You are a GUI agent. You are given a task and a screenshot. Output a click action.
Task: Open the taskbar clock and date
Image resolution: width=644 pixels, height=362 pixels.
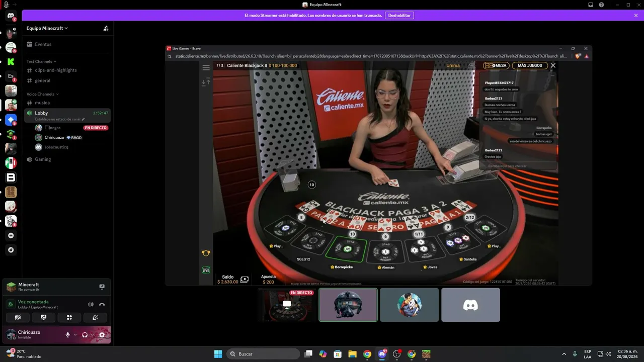[627, 354]
